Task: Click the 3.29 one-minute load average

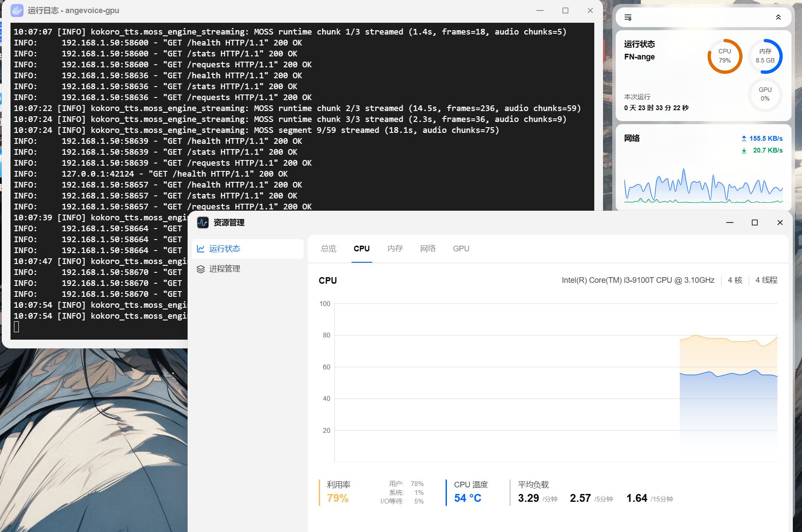Action: 528,498
